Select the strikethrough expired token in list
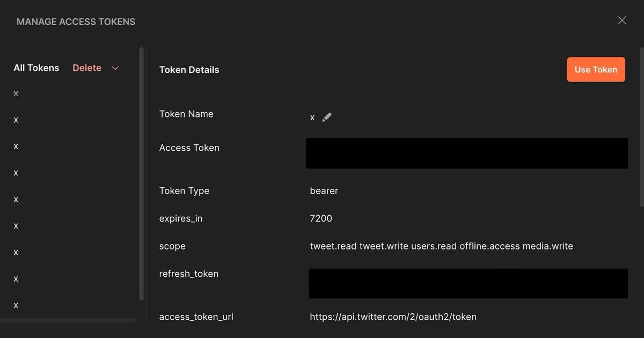The height and width of the screenshot is (338, 644). 16,93
